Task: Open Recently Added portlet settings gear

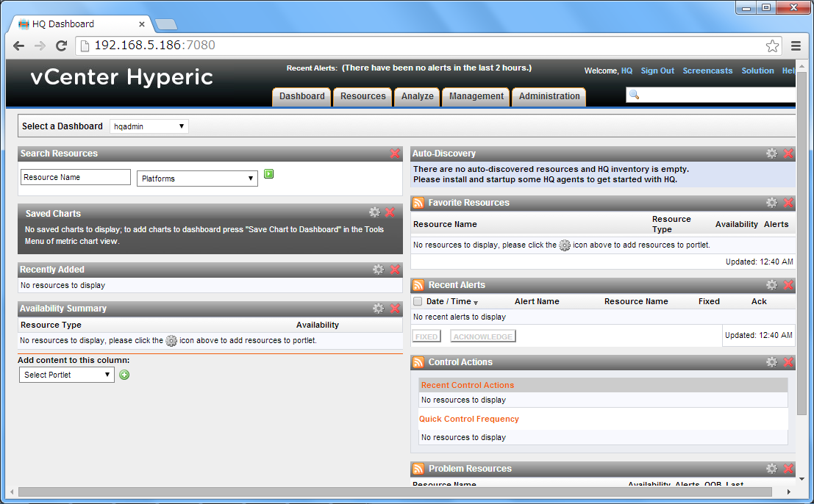Action: click(379, 269)
